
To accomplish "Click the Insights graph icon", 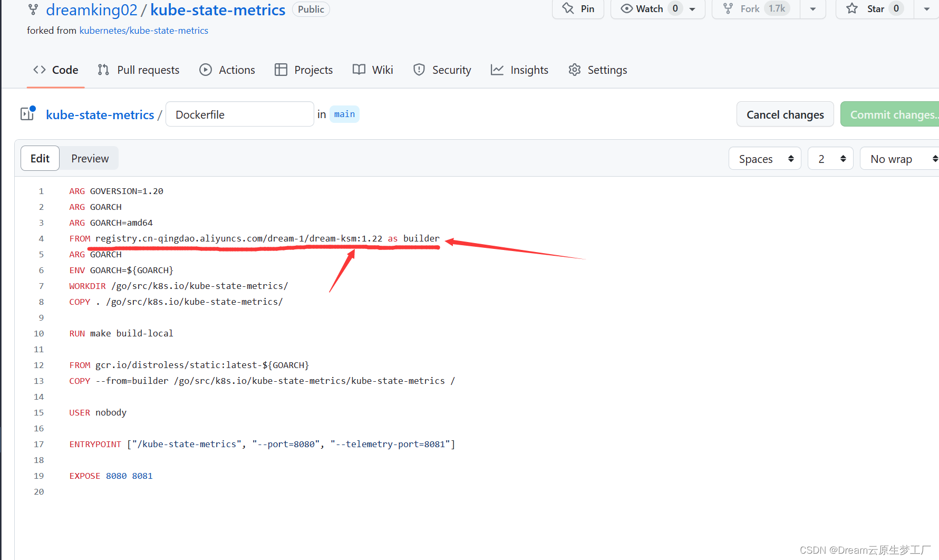I will [497, 70].
